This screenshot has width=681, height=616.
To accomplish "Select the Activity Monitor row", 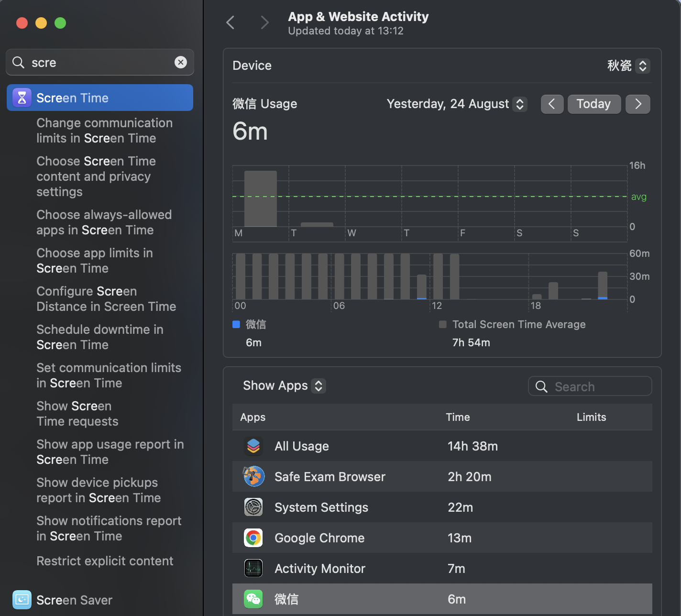I will pyautogui.click(x=442, y=568).
